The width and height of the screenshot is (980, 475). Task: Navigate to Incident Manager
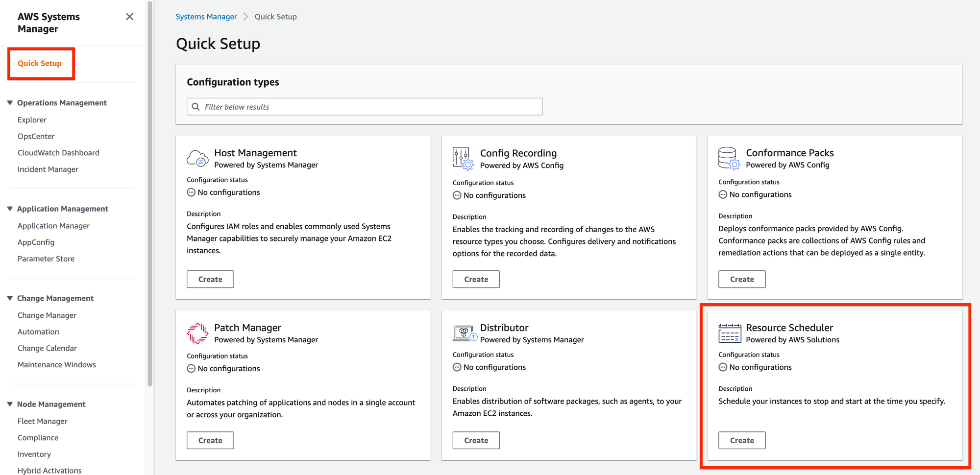(x=48, y=169)
